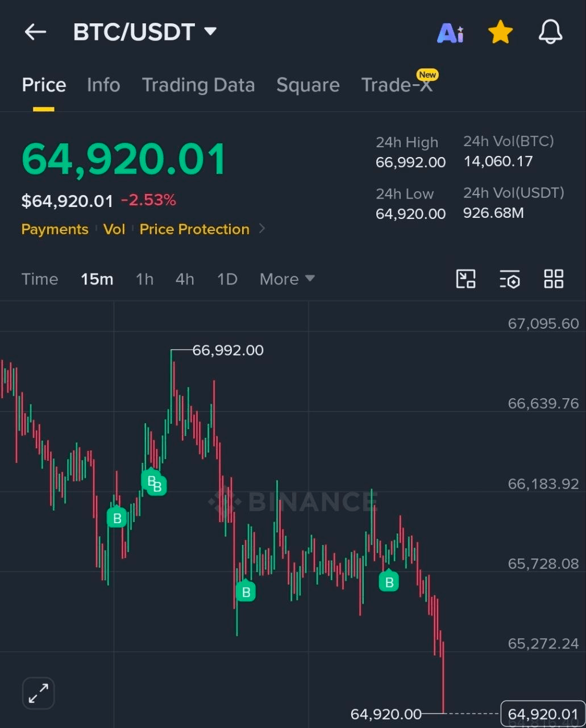Open the AI assistant icon
The height and width of the screenshot is (728, 586).
tap(450, 32)
